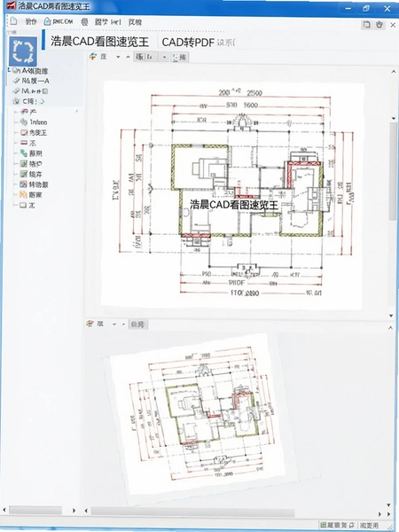Switch to the 浩晨CAD看图速览王 tab
Screen dimensions: 399x532
(x=99, y=42)
